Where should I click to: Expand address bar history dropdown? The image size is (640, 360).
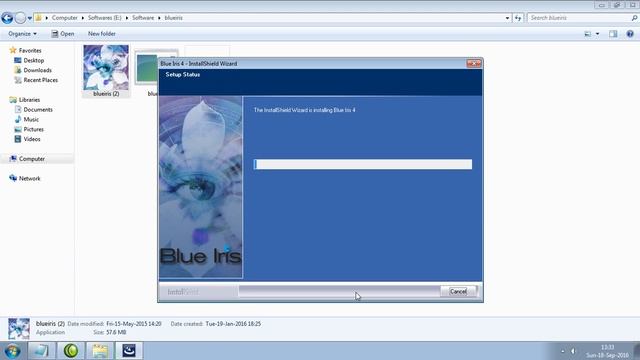(x=507, y=18)
